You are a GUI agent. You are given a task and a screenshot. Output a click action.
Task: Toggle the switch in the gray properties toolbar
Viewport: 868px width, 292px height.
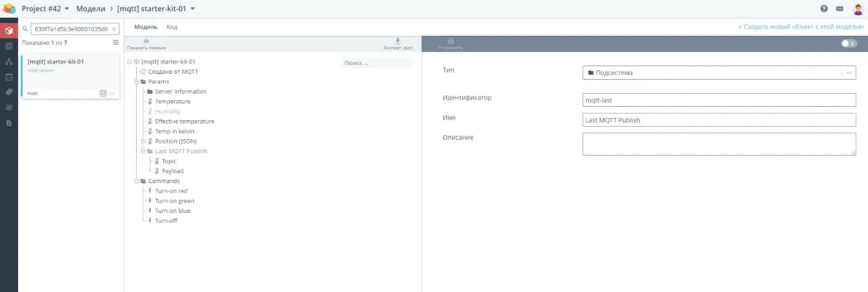click(848, 43)
